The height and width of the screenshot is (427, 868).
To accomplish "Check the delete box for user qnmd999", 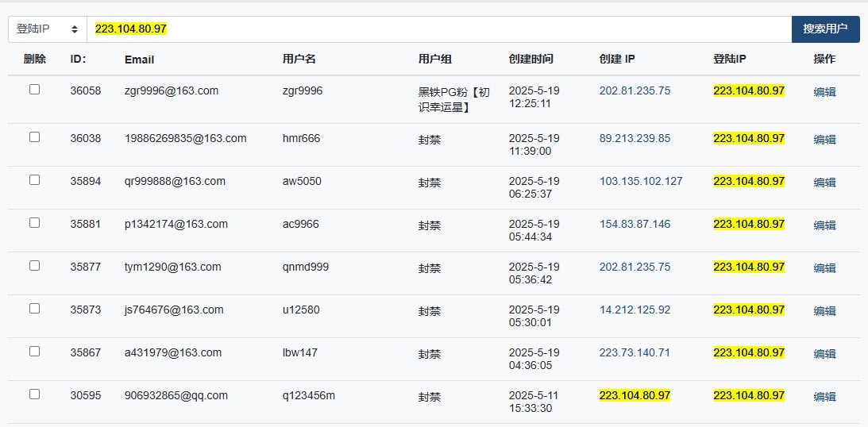I will (34, 266).
